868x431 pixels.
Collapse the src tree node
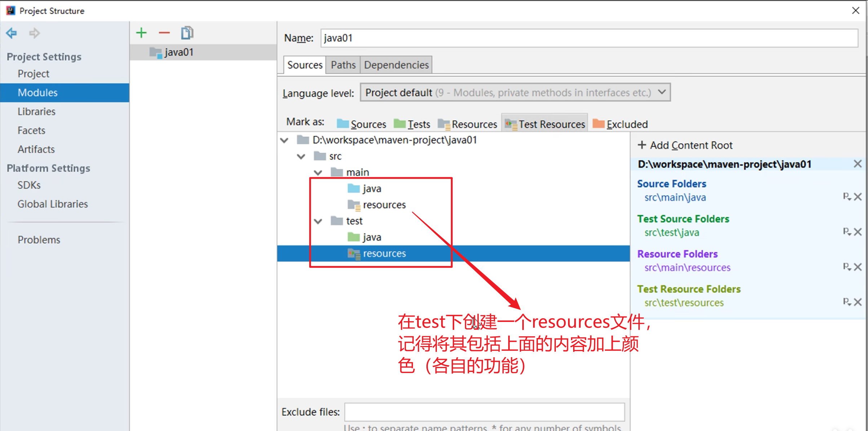[301, 156]
